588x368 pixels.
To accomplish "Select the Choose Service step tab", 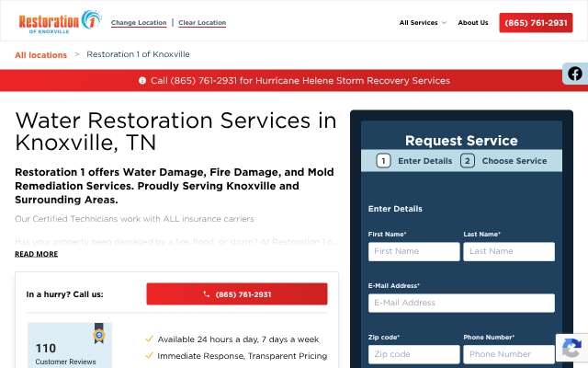I will click(514, 161).
